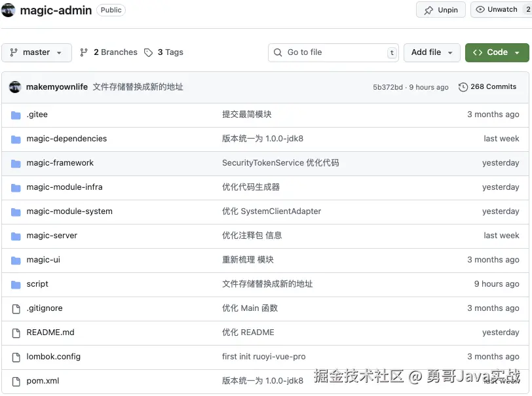The image size is (532, 396).
Task: Click the .gitee folder icon
Action: point(16,115)
